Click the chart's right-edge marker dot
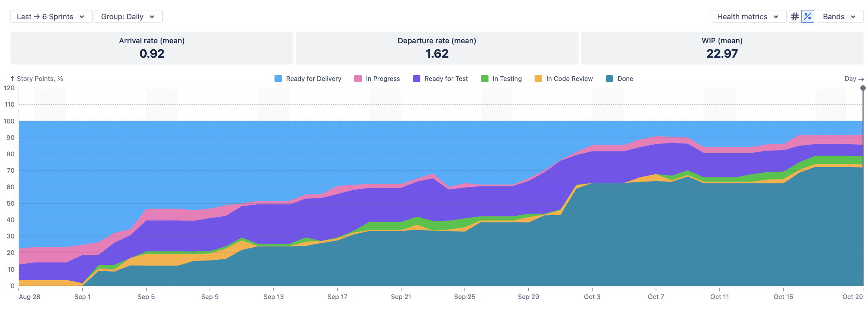This screenshot has width=868, height=311. [863, 88]
